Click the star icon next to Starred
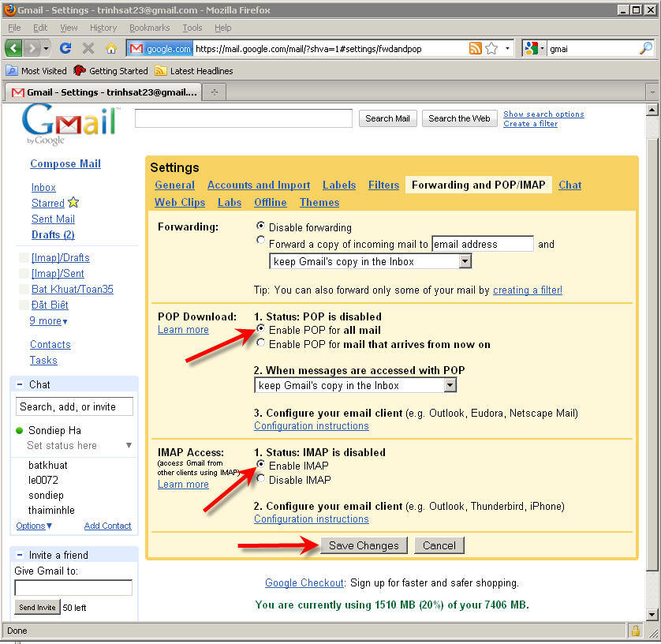The image size is (661, 644). (x=73, y=203)
